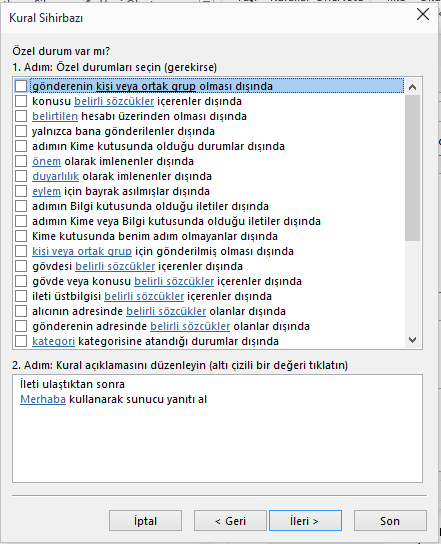This screenshot has height=544, width=441.
Task: Check 'yalnızca bana gönderilenler dışında' box
Action: click(x=21, y=131)
